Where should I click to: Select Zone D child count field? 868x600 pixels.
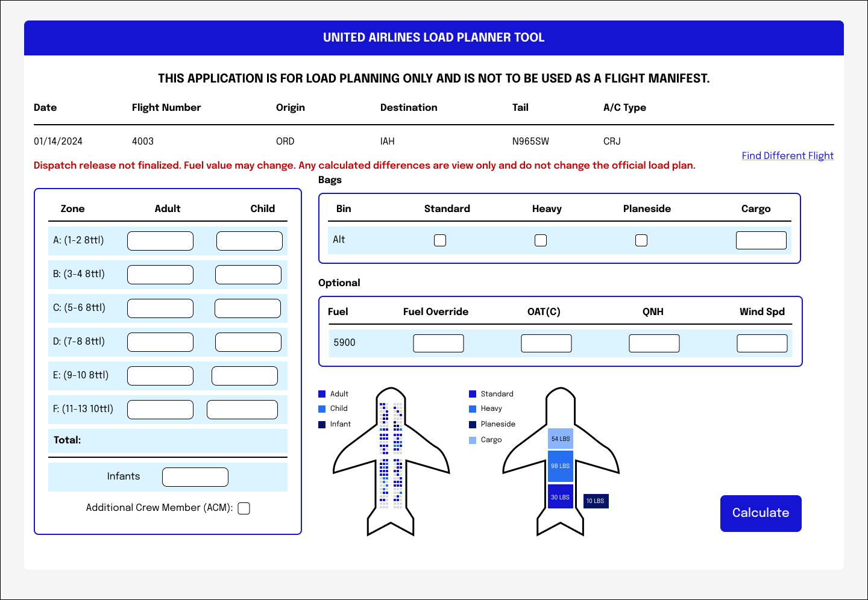click(248, 342)
